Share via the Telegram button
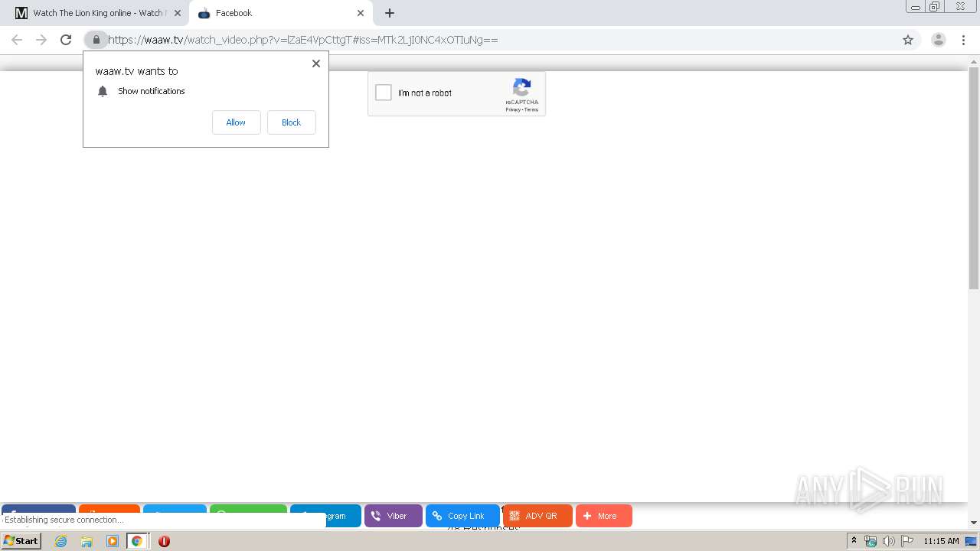 343,516
